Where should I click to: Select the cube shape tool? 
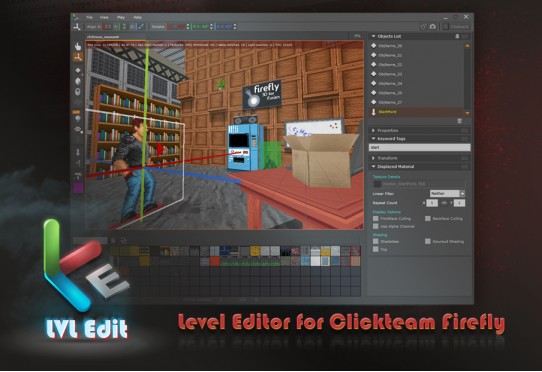(x=78, y=81)
